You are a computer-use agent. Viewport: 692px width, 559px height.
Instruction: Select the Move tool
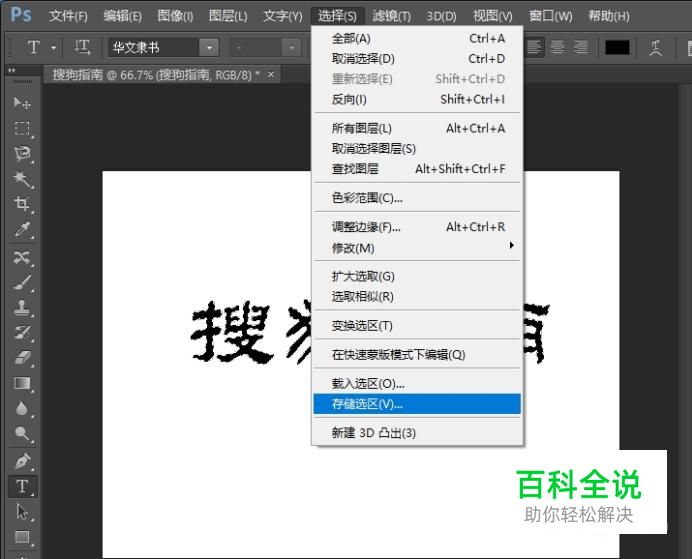point(22,103)
